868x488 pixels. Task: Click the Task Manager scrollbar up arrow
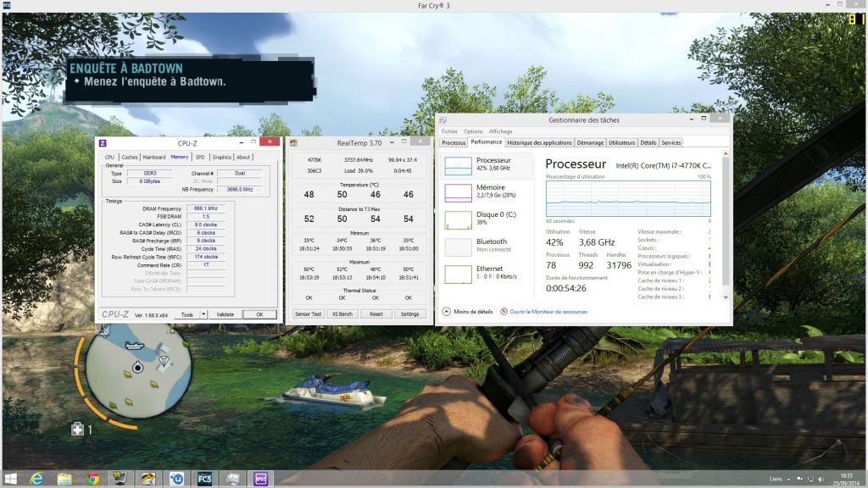[x=726, y=154]
